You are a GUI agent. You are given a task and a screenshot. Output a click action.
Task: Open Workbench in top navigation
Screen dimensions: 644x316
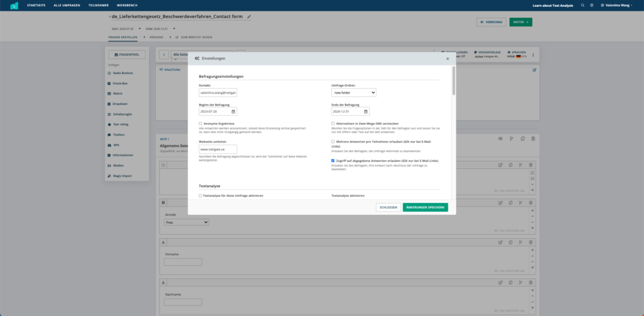tap(127, 5)
